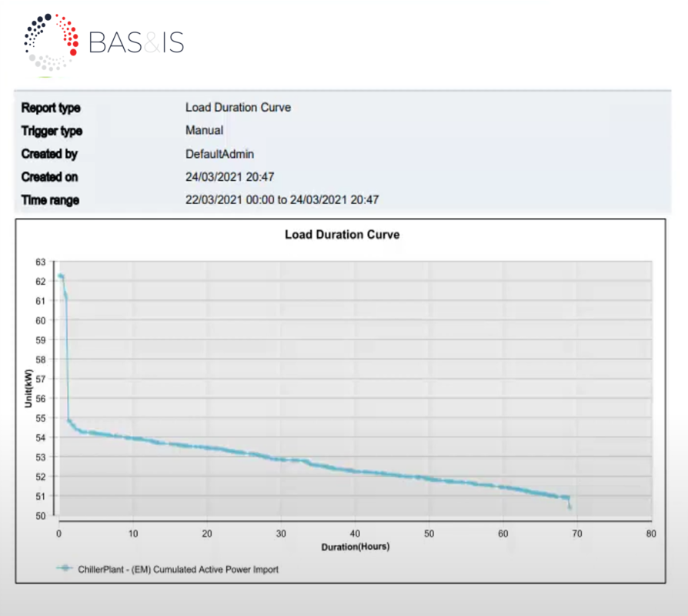Click the Unit(kW) y-axis label

pos(28,388)
